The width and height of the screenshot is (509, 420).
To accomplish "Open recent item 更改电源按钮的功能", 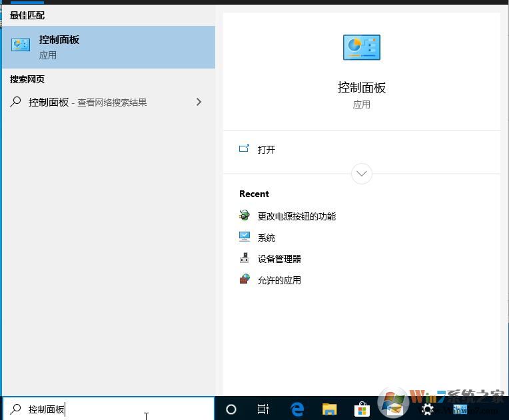I will [x=296, y=216].
